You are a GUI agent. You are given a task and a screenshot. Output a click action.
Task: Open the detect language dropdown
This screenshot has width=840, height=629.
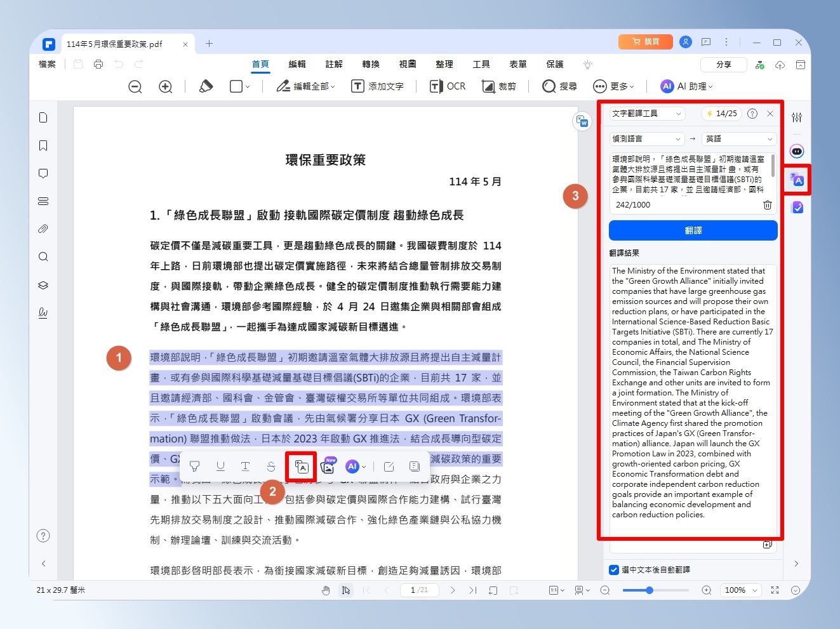pyautogui.click(x=646, y=138)
